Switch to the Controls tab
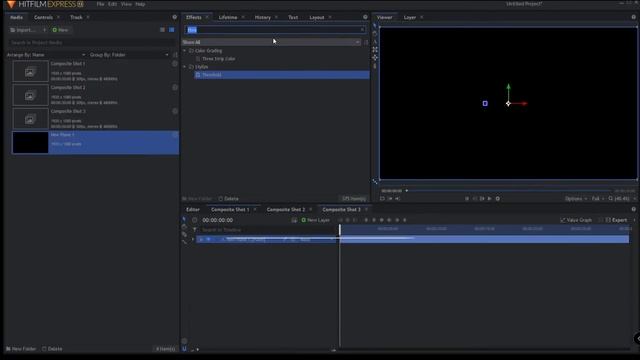The height and width of the screenshot is (360, 640). click(43, 17)
